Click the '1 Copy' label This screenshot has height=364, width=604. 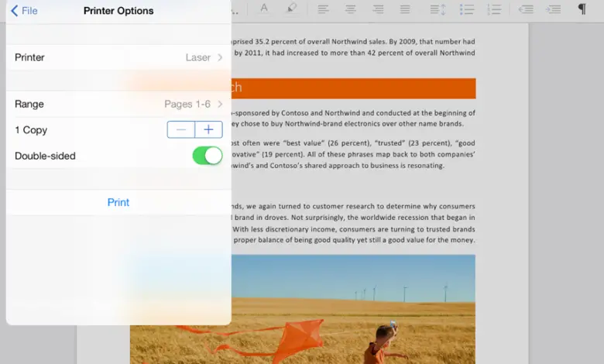click(x=31, y=130)
